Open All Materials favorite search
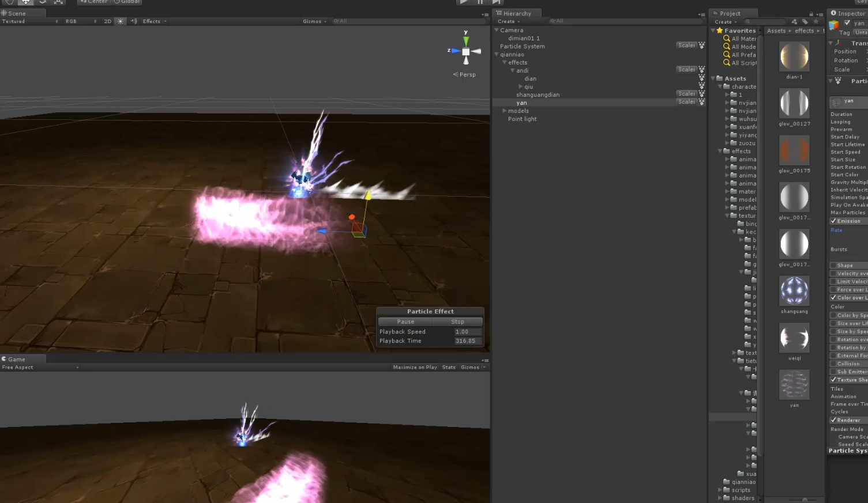Image resolution: width=868 pixels, height=503 pixels. coord(740,39)
